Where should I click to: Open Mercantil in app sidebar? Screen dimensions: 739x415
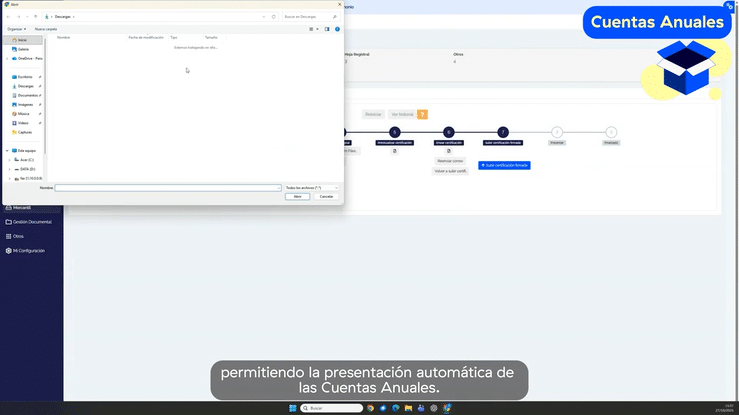click(21, 208)
